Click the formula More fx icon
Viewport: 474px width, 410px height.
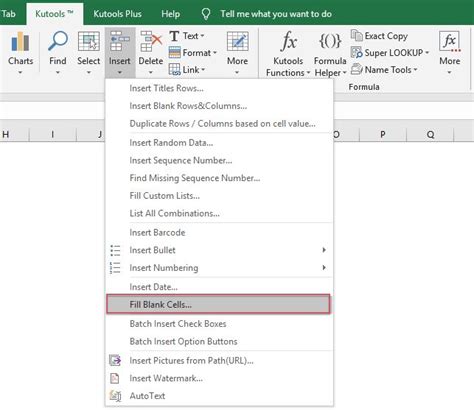click(450, 42)
